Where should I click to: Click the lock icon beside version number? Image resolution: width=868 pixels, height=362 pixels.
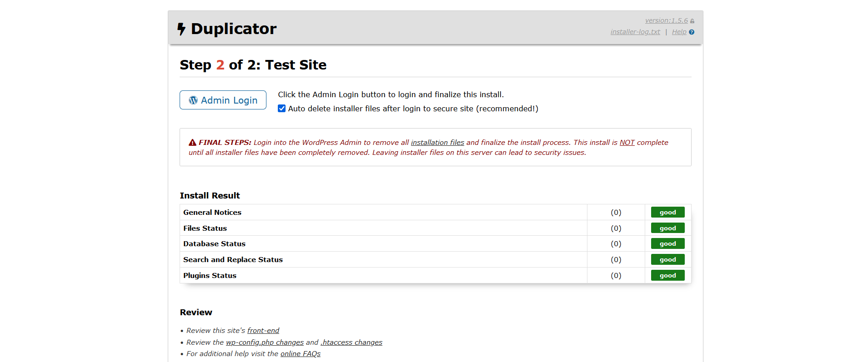point(692,21)
